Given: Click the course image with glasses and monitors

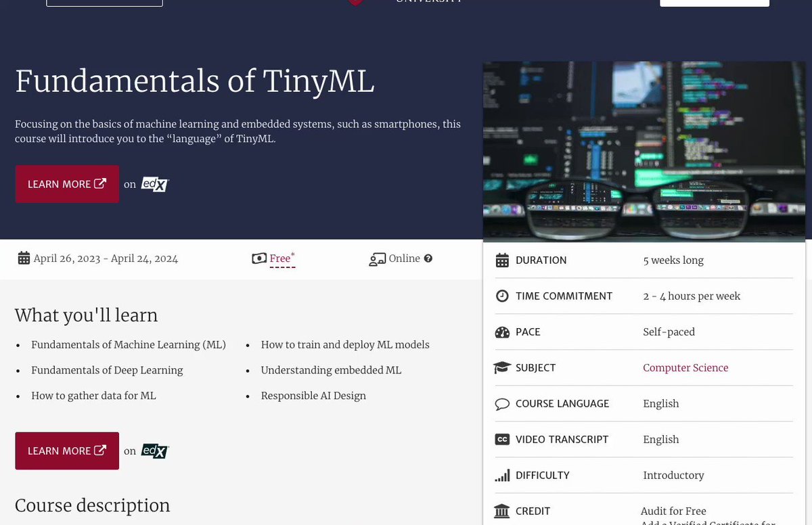Looking at the screenshot, I should pyautogui.click(x=644, y=151).
